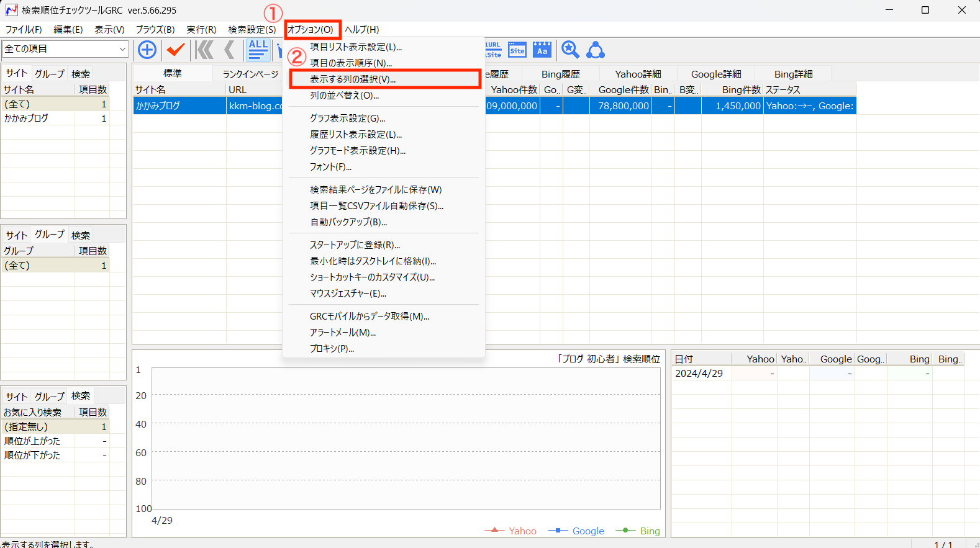Switch to the Bing履歴 tab
This screenshot has height=548, width=980.
(x=560, y=74)
